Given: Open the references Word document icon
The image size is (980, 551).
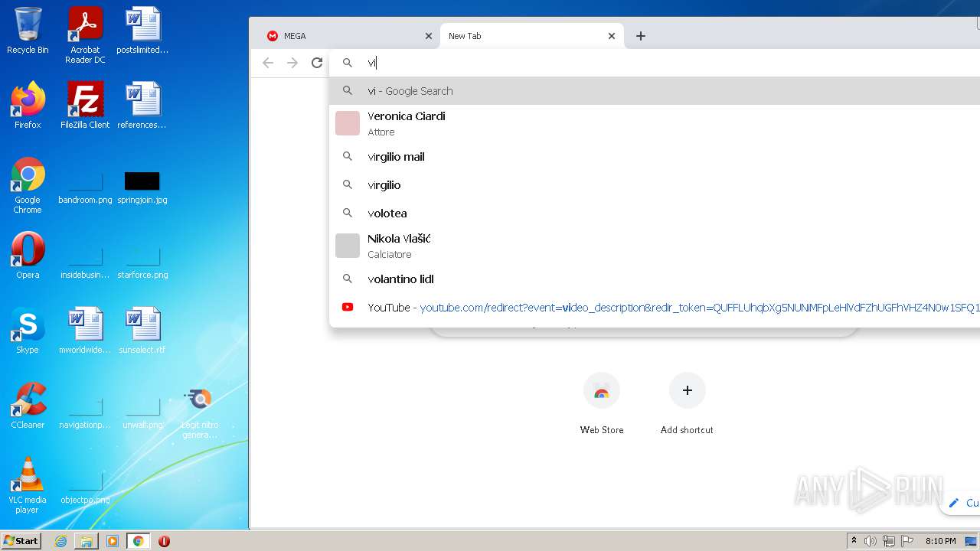Looking at the screenshot, I should point(142,106).
